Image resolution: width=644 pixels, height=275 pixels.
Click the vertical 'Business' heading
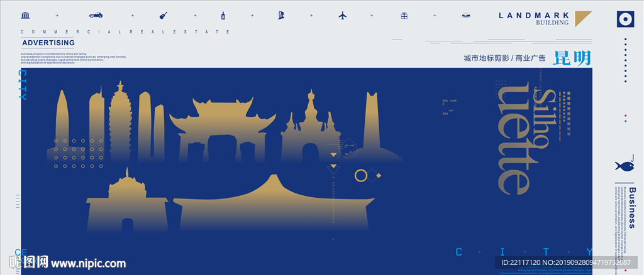[x=631, y=208]
